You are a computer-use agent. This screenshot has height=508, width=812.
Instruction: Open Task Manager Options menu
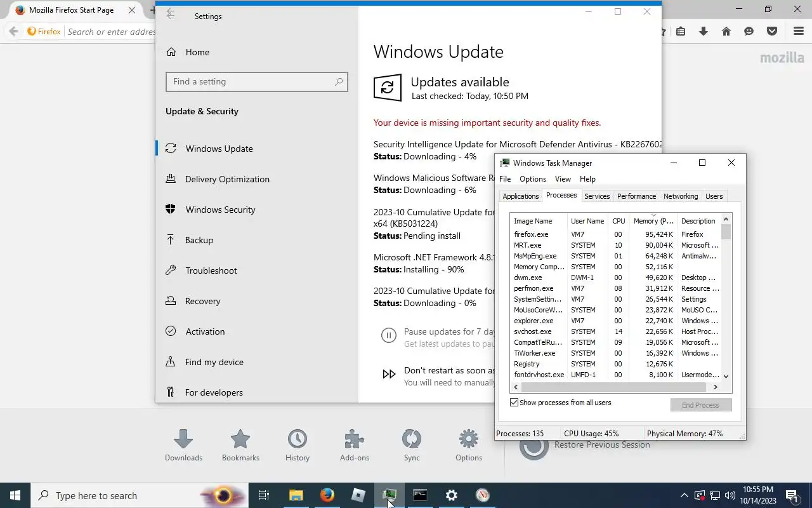(x=533, y=179)
